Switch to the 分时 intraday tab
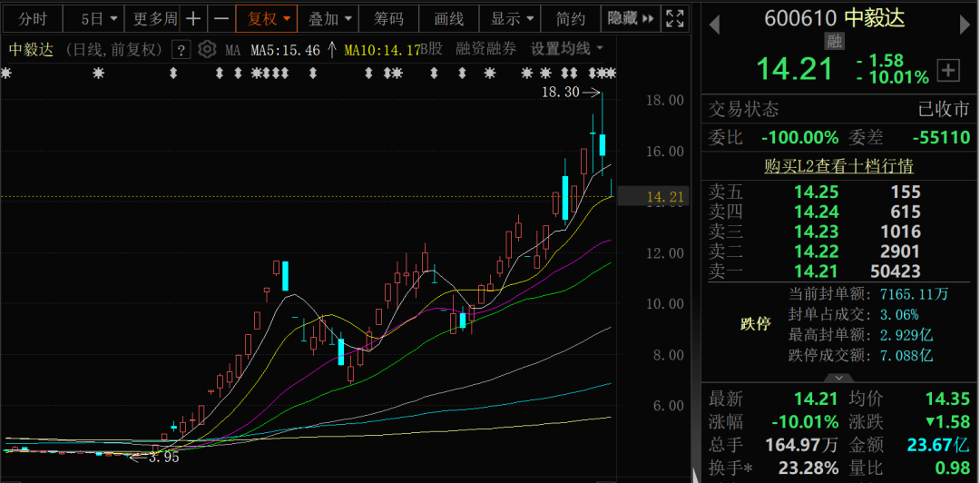This screenshot has height=483, width=980. click(x=32, y=18)
